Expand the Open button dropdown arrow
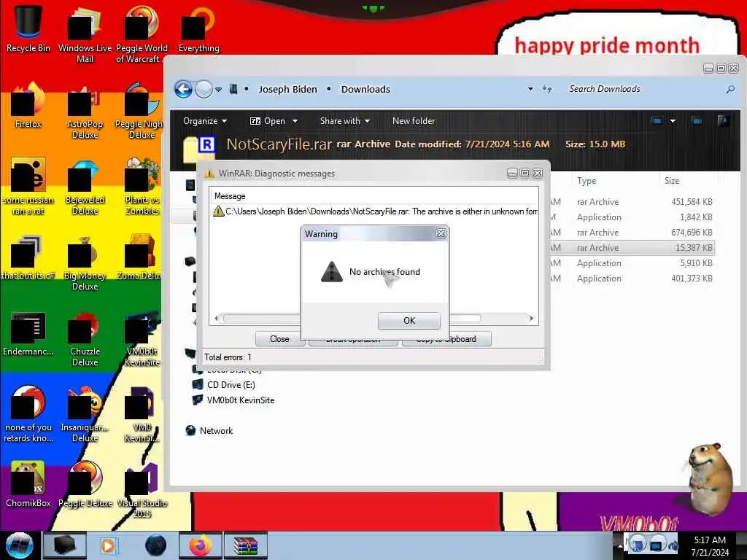The image size is (747, 560). pyautogui.click(x=295, y=121)
